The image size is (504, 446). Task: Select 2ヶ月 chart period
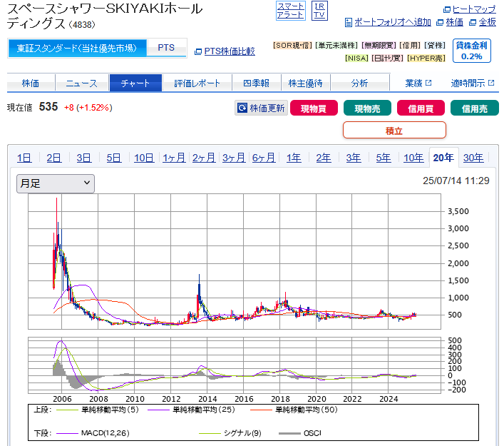[204, 158]
